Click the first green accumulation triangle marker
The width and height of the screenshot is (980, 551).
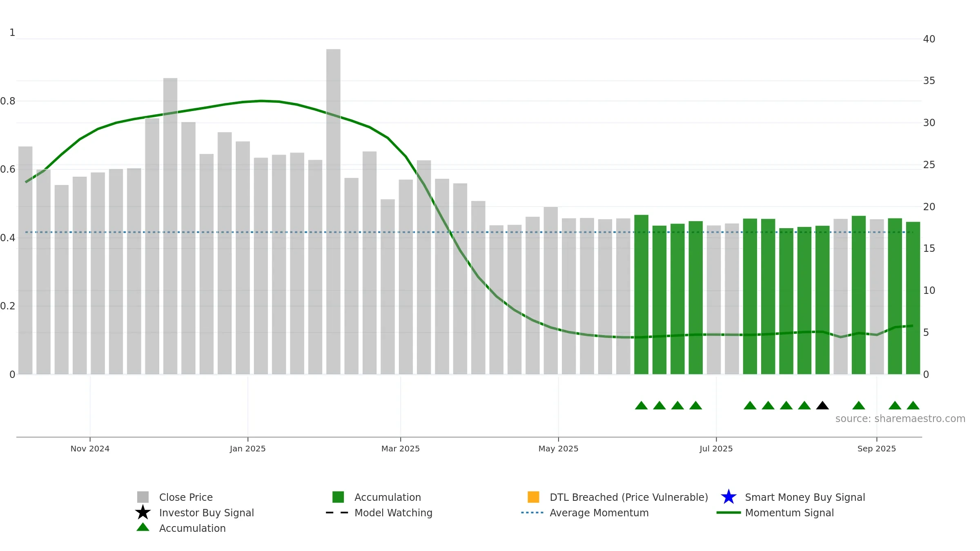[641, 406]
